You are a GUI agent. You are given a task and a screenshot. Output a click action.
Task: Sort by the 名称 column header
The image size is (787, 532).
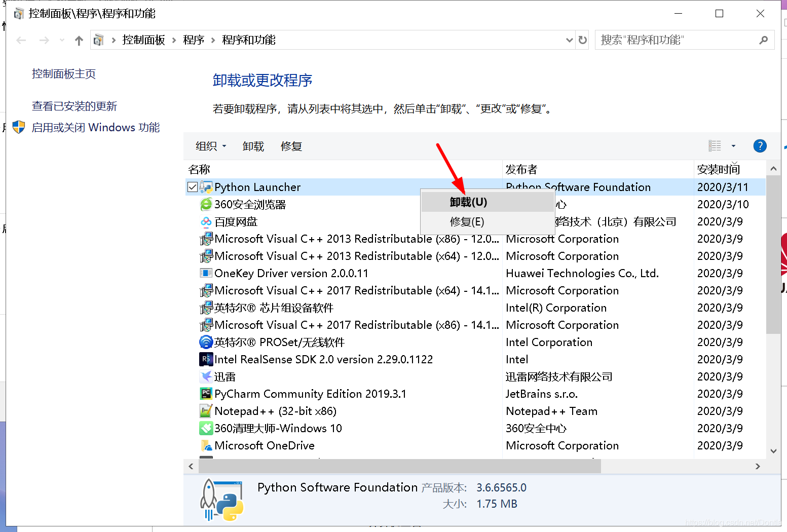tap(344, 169)
